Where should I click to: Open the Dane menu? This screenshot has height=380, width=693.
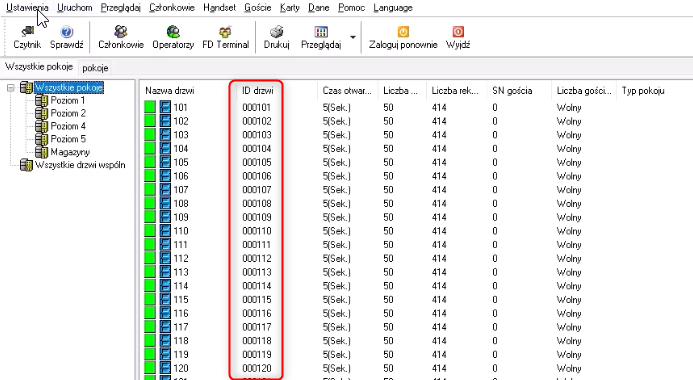(319, 8)
